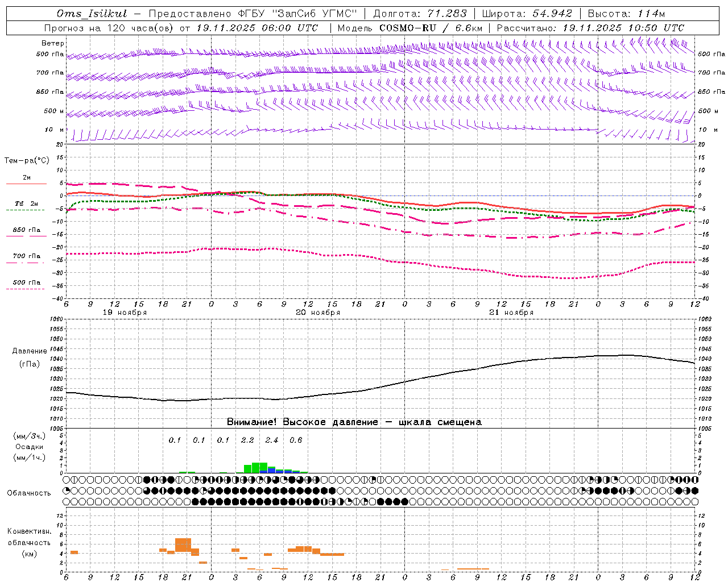This screenshot has height=582, width=728.
Task: Click the "(мм/1ч.)" precipitation unit label
Action: (29, 458)
